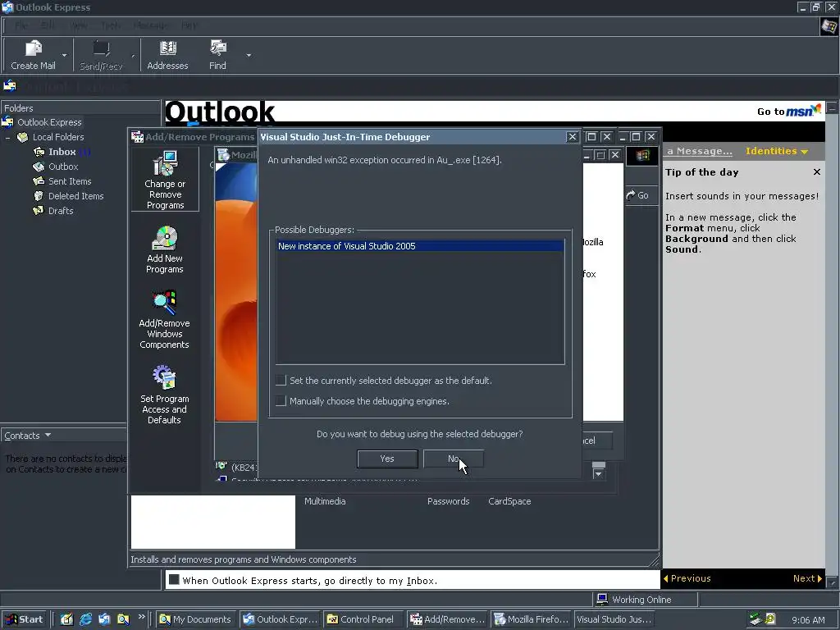Viewport: 840px width, 630px height.
Task: Open the toolbar options arrow after Find
Action: [249, 55]
